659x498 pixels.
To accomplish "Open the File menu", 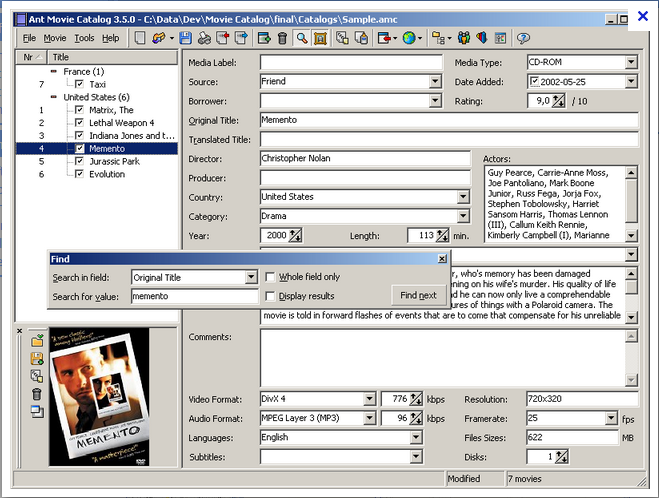I will pos(29,38).
